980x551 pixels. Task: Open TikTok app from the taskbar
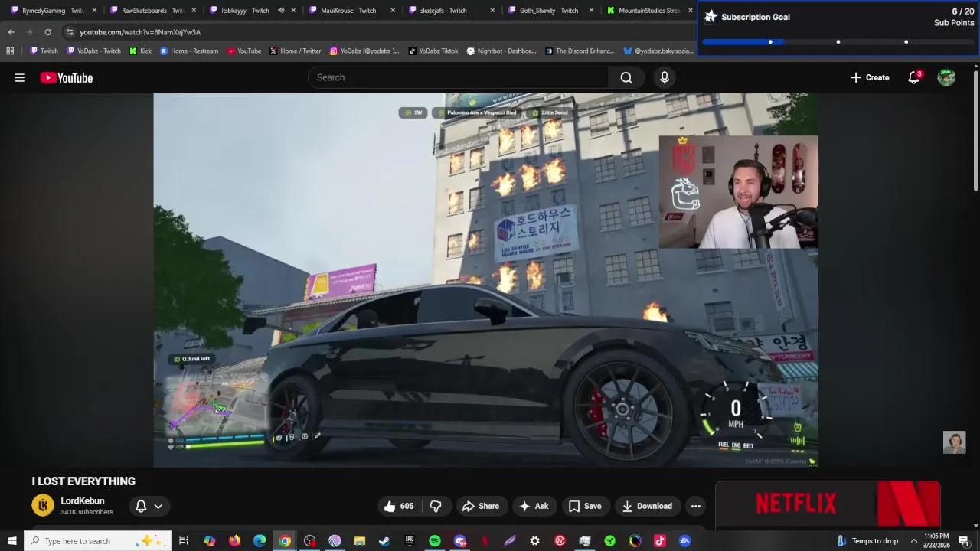660,541
